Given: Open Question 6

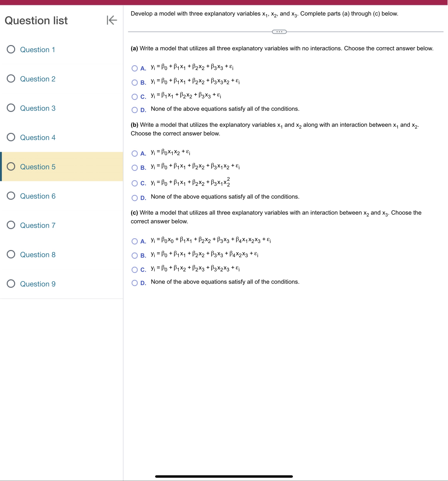Looking at the screenshot, I should point(38,196).
